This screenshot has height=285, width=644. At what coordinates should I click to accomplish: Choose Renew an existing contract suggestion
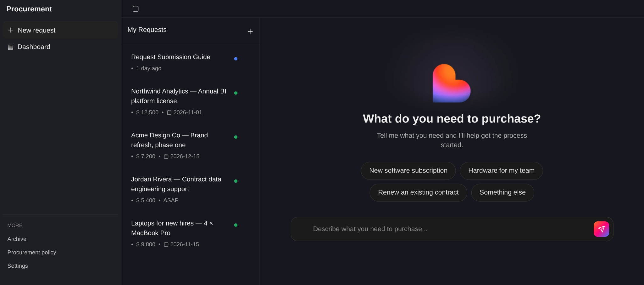418,192
